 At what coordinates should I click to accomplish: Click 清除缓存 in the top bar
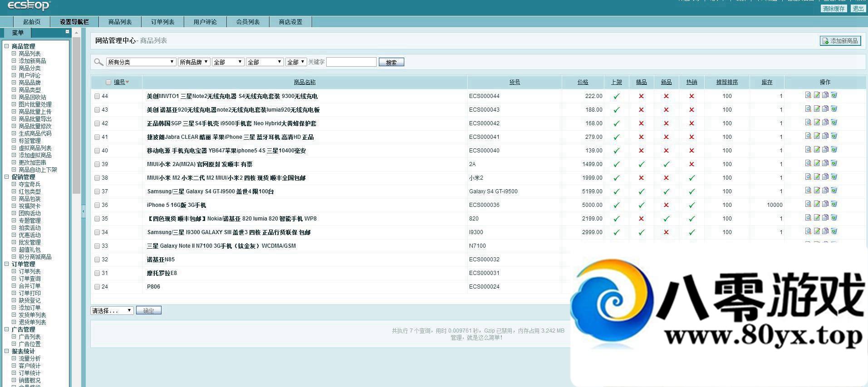(x=834, y=9)
